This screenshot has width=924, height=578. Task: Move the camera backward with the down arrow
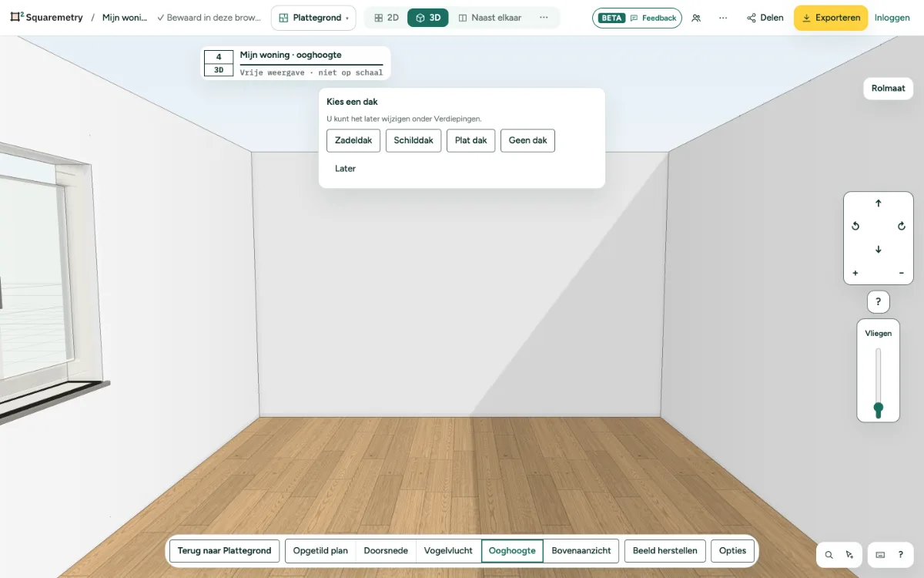click(x=879, y=250)
